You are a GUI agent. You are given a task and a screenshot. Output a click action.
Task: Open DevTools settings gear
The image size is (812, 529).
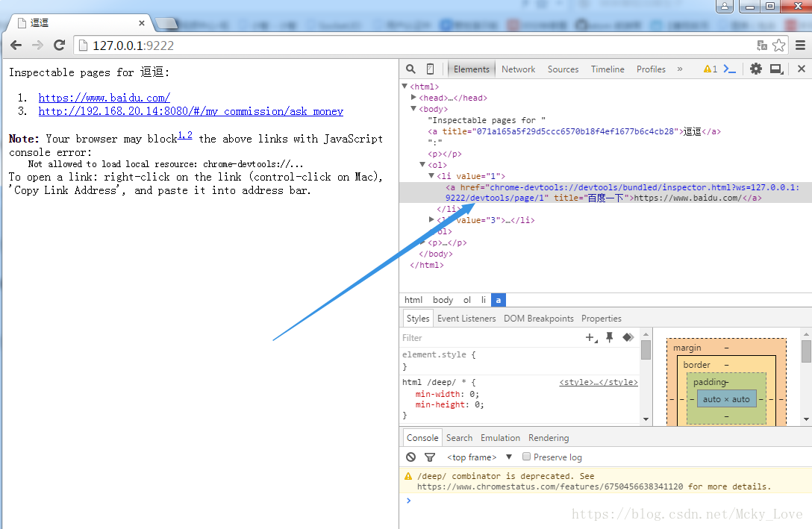pyautogui.click(x=756, y=69)
